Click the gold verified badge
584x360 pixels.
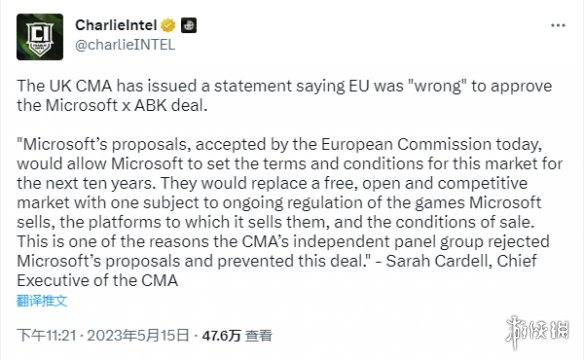tap(168, 25)
